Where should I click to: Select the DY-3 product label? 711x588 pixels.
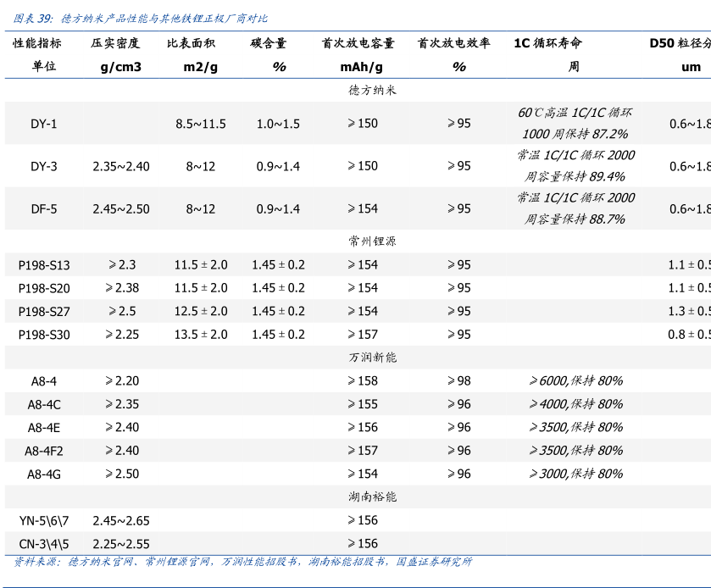44,166
